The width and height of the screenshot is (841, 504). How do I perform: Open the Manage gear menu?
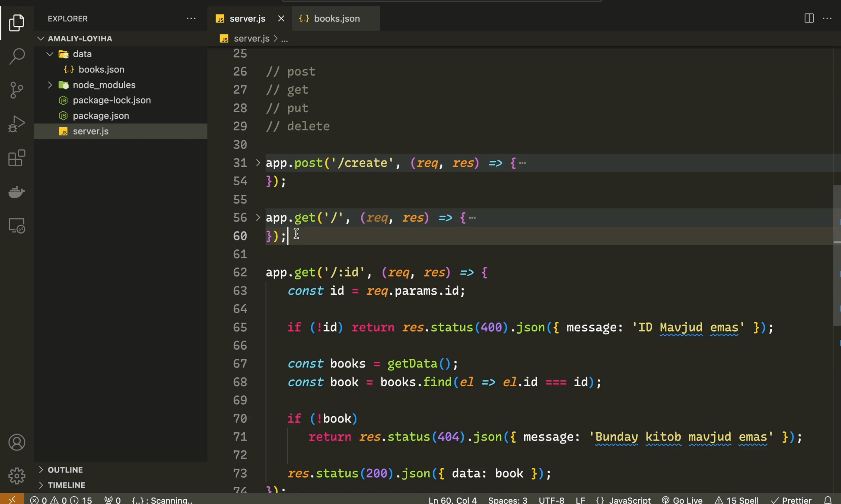coord(16,476)
